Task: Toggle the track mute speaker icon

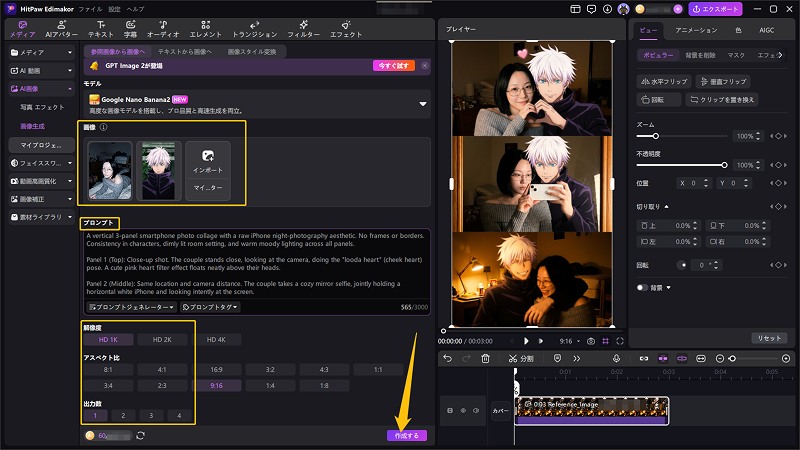Action: pyautogui.click(x=476, y=410)
